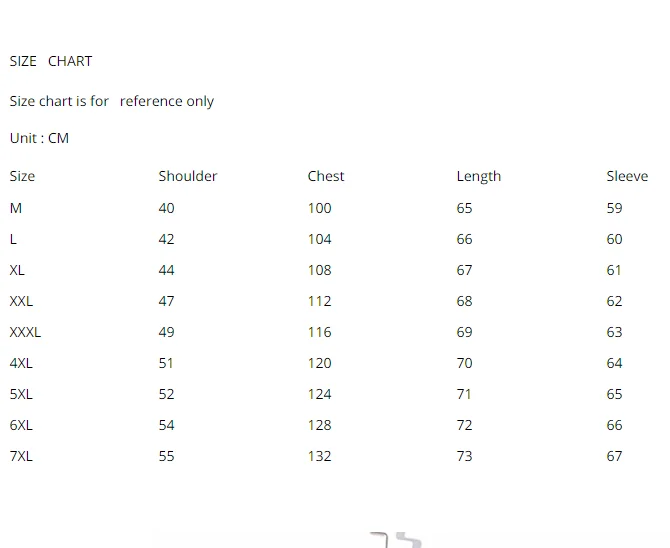Click the Length column header
The width and height of the screenshot is (670, 548).
[x=478, y=176]
